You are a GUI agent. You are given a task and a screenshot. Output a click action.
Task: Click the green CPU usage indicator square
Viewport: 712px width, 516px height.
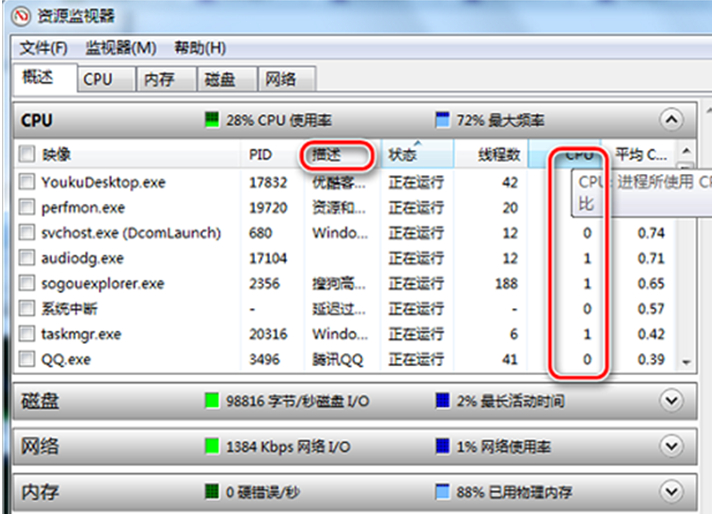click(x=211, y=120)
